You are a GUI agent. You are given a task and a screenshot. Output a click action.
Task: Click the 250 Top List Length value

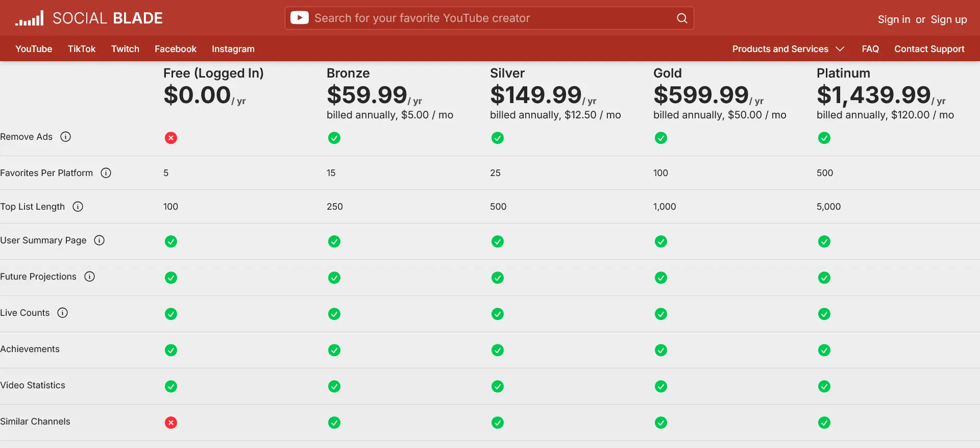[x=335, y=207]
